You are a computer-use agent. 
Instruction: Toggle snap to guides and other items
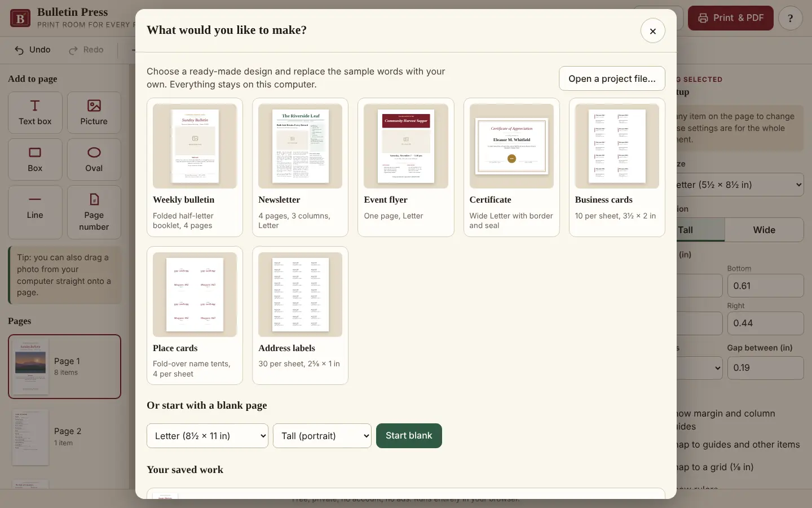[738, 445]
